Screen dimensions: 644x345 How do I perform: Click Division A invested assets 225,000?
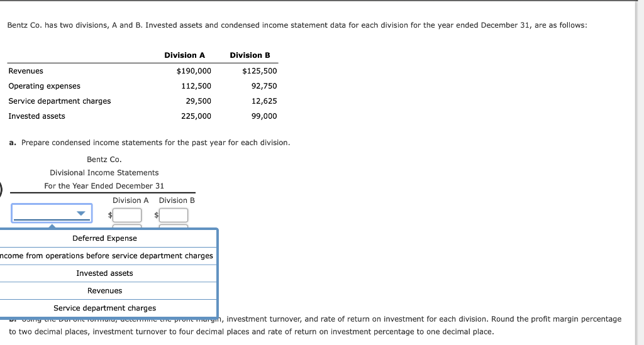coord(196,116)
